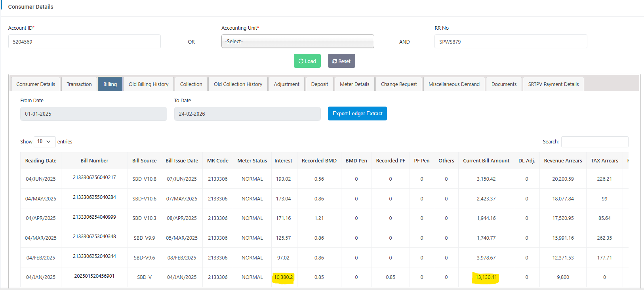The width and height of the screenshot is (644, 290).
Task: Open the Meter Details tab
Action: tap(354, 84)
